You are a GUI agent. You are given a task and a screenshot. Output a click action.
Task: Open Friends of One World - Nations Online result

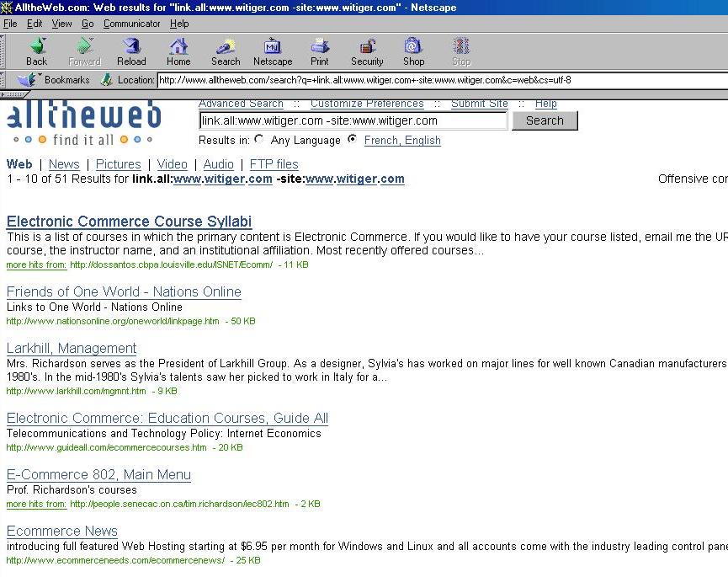[124, 291]
